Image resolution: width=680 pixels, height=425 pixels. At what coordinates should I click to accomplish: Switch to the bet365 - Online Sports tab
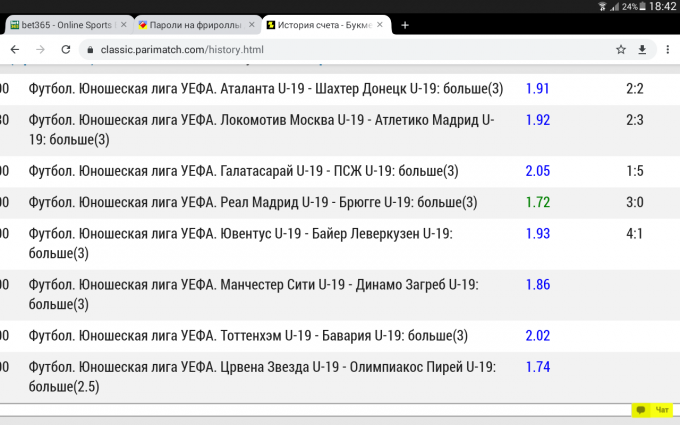(69, 25)
